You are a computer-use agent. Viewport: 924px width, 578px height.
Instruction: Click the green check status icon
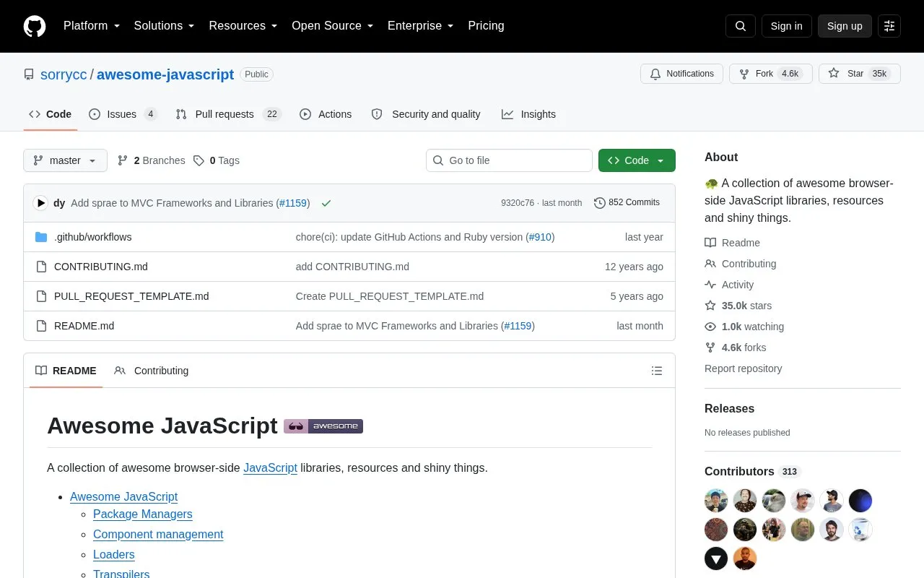pos(326,203)
